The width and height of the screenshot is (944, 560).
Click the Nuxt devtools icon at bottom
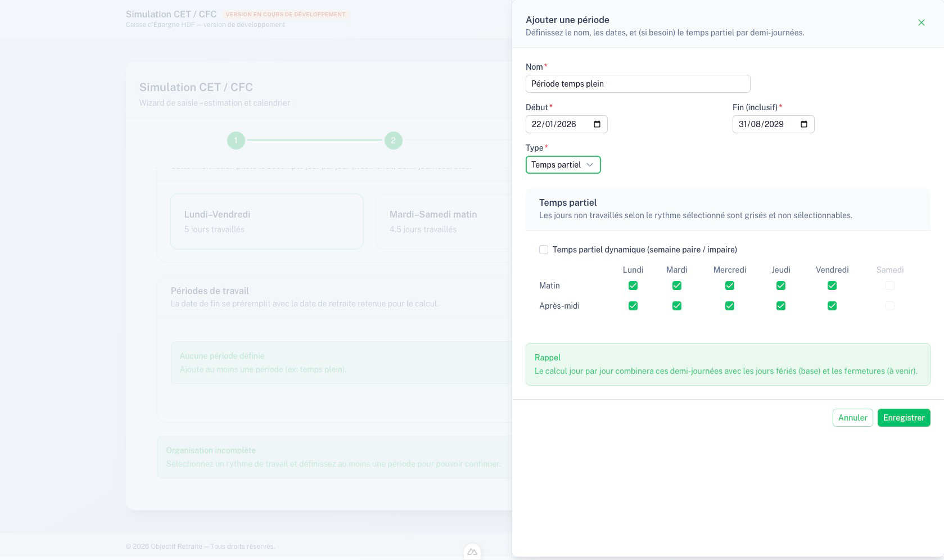(x=472, y=552)
